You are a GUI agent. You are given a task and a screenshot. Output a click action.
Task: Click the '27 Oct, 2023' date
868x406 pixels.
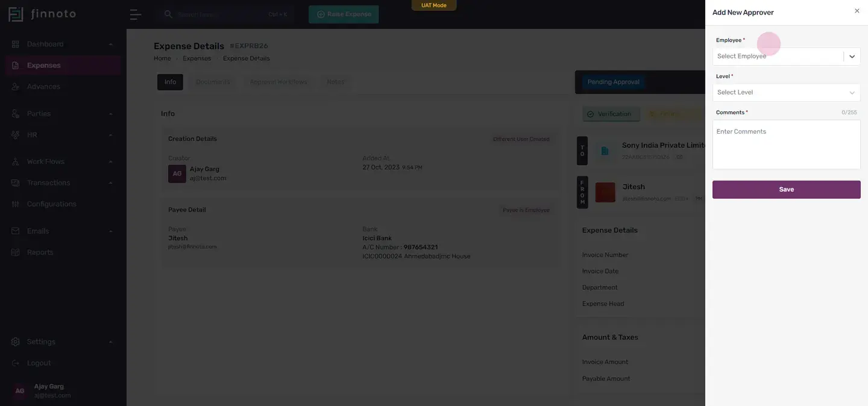(381, 167)
